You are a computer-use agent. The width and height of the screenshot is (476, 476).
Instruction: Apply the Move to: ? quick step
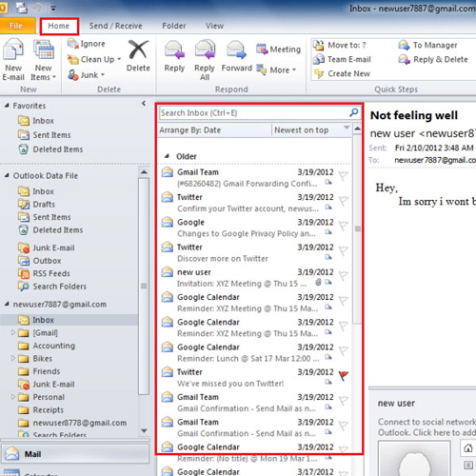[340, 45]
